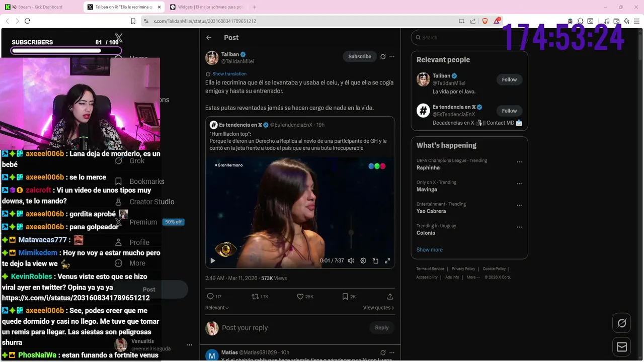Open the floating Messages envelope button
This screenshot has width=644, height=362.
click(x=622, y=347)
